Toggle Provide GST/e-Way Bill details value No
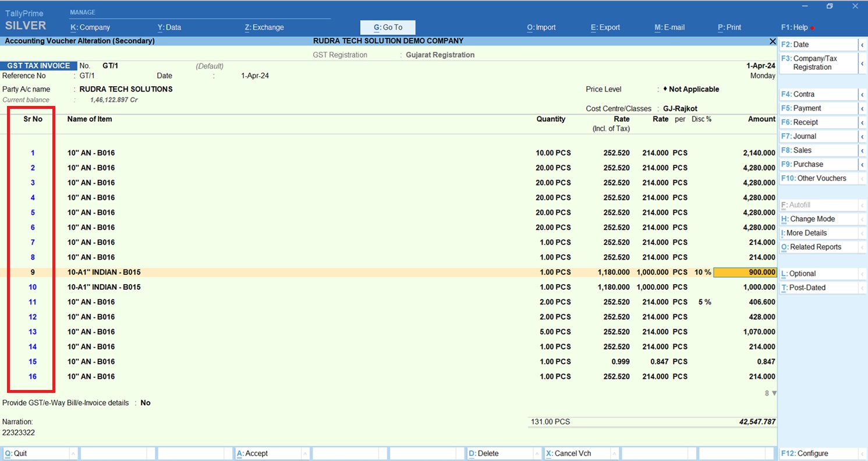The image size is (868, 461). pyautogui.click(x=146, y=403)
